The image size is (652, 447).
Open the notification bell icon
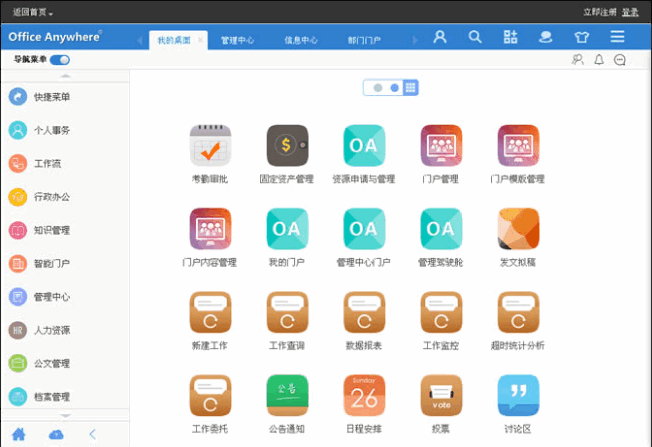pos(599,59)
